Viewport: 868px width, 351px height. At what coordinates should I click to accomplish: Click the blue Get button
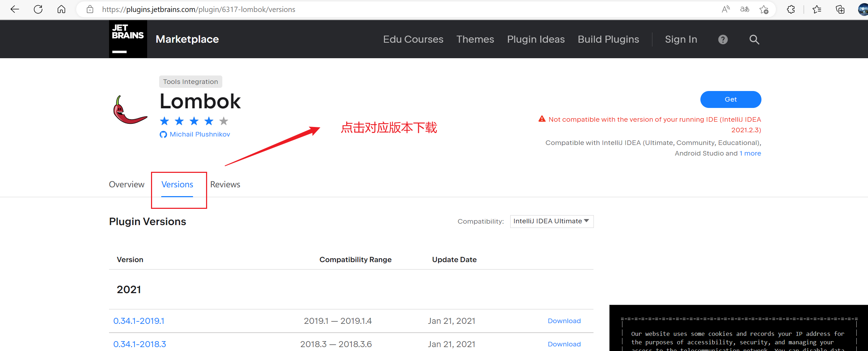click(x=731, y=99)
